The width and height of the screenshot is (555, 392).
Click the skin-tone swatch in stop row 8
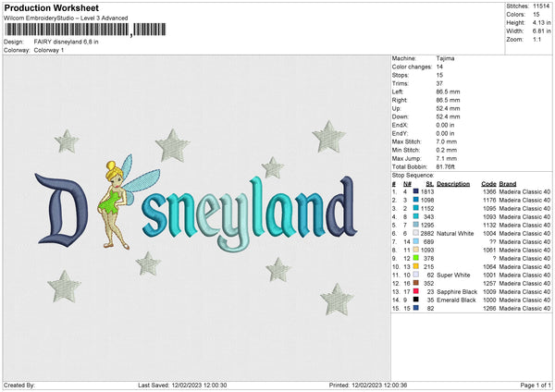click(x=415, y=250)
